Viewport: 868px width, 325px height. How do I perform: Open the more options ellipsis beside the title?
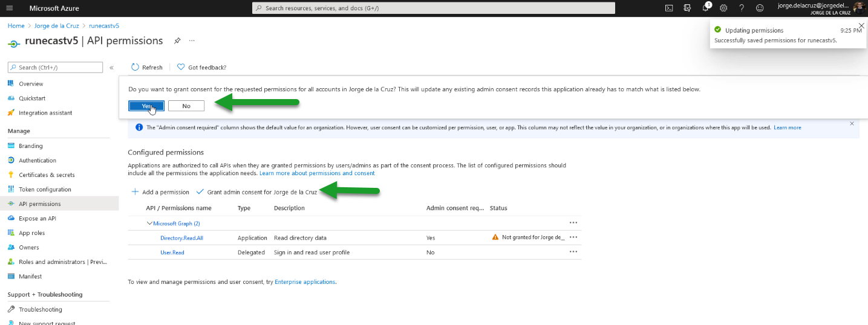[192, 40]
